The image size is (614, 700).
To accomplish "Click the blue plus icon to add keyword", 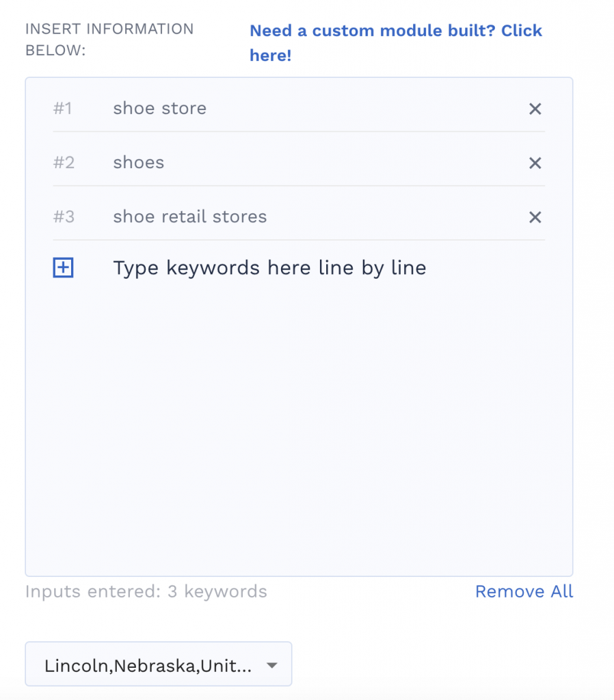I will pos(63,269).
